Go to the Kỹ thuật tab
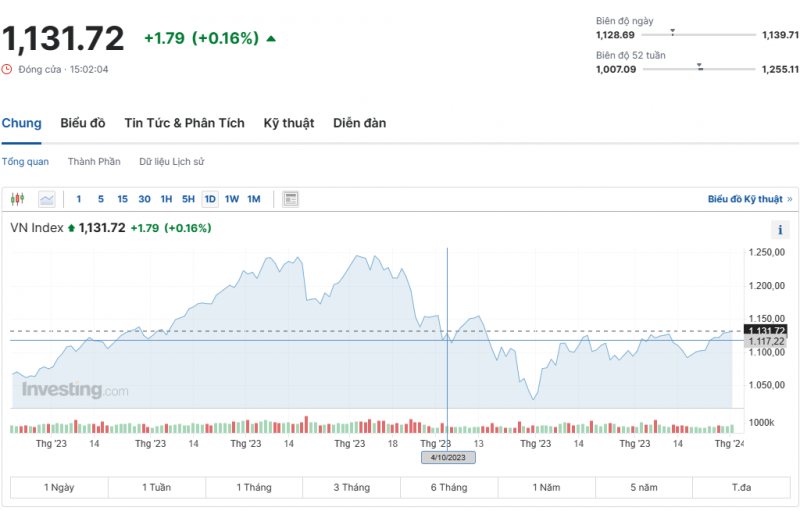Screen dimensions: 800x511 289,123
